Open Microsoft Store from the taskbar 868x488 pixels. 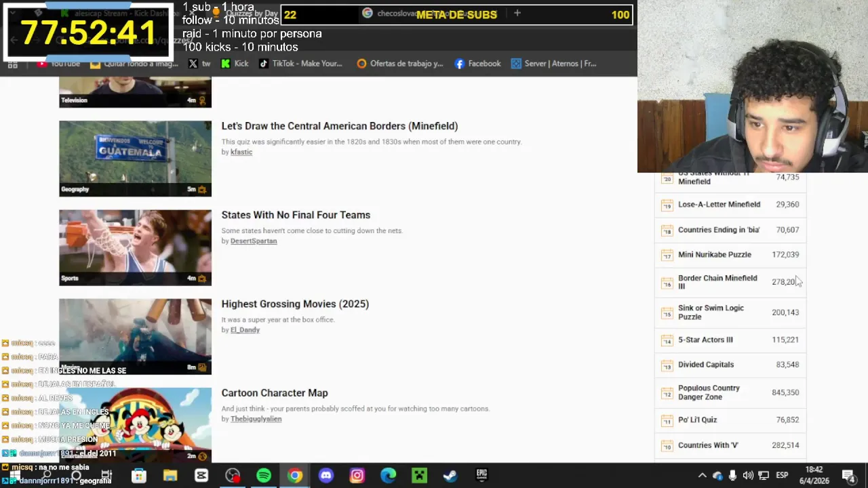[139, 475]
